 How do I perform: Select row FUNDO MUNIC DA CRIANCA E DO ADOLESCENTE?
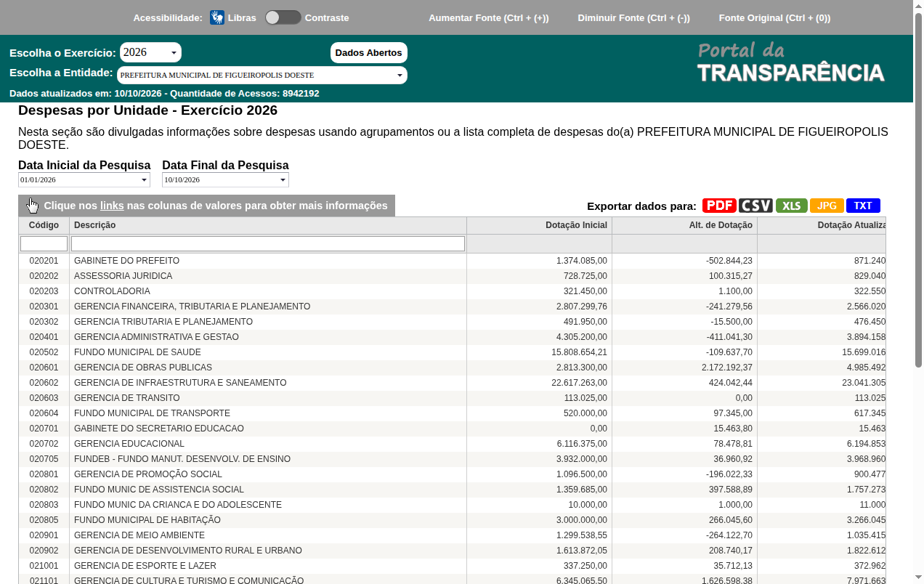[452, 505]
